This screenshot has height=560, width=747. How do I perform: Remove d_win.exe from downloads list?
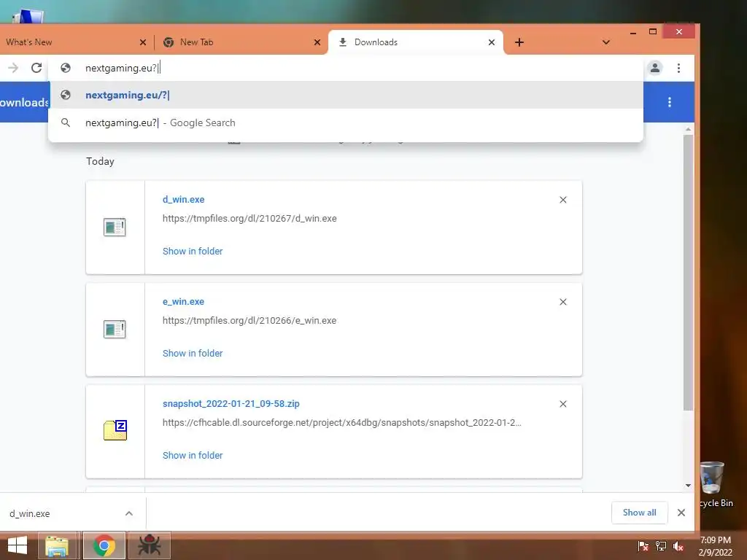pos(563,200)
